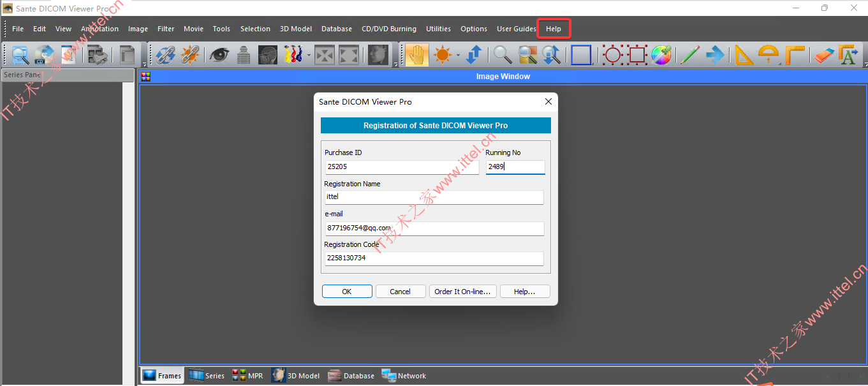Open the Utilities menu
This screenshot has width=868, height=386.
pyautogui.click(x=438, y=29)
